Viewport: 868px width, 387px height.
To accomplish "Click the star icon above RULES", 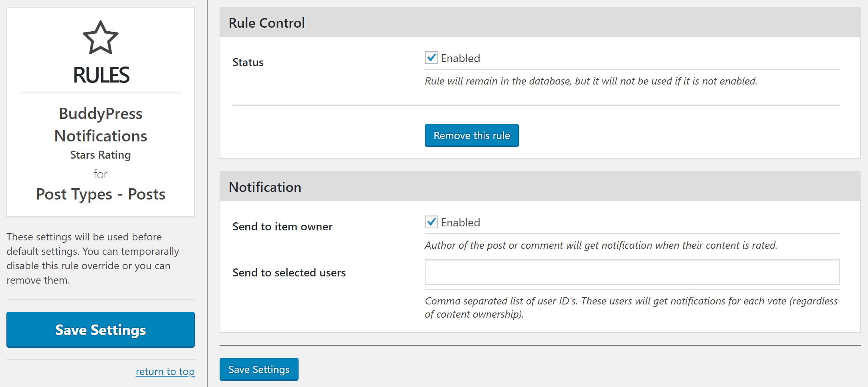I will pos(101,38).
